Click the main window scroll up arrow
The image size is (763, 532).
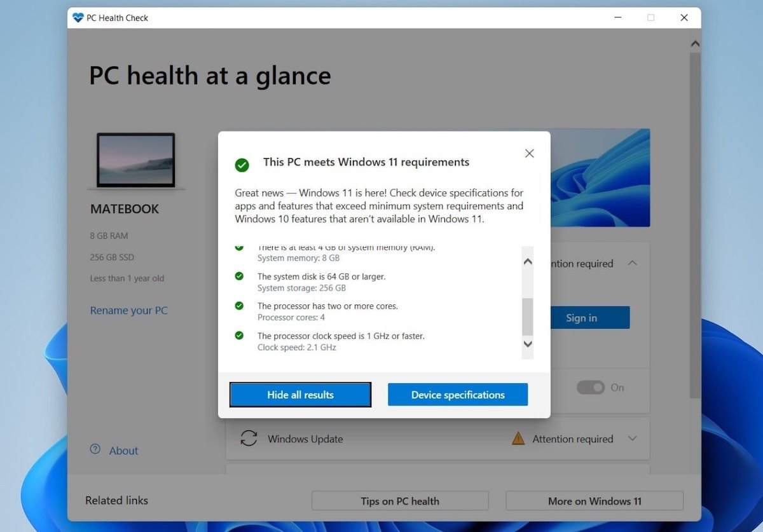click(695, 44)
